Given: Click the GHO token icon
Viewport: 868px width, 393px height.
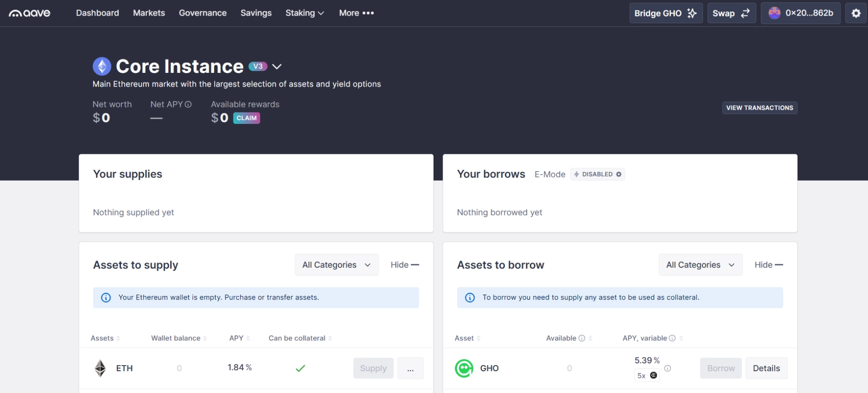Looking at the screenshot, I should click(464, 368).
